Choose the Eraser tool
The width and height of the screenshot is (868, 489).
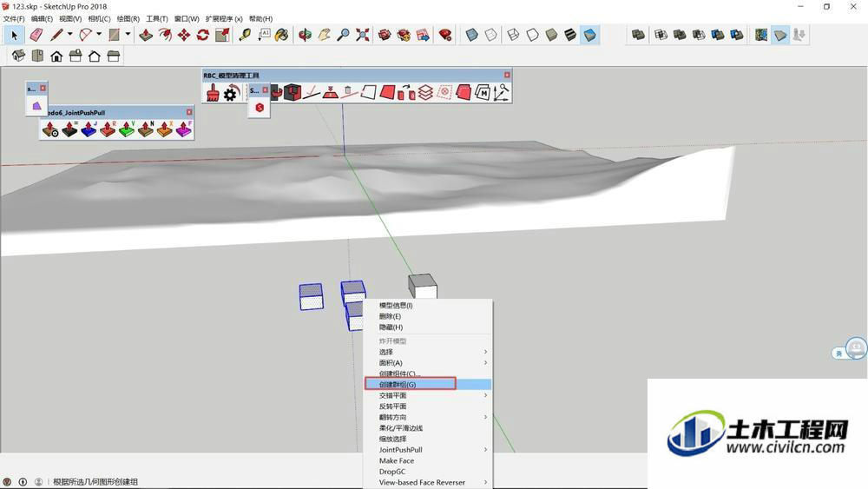36,35
